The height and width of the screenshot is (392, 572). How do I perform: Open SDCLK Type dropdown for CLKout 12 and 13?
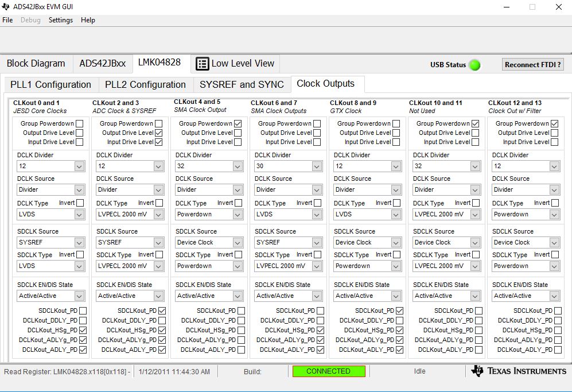554,266
